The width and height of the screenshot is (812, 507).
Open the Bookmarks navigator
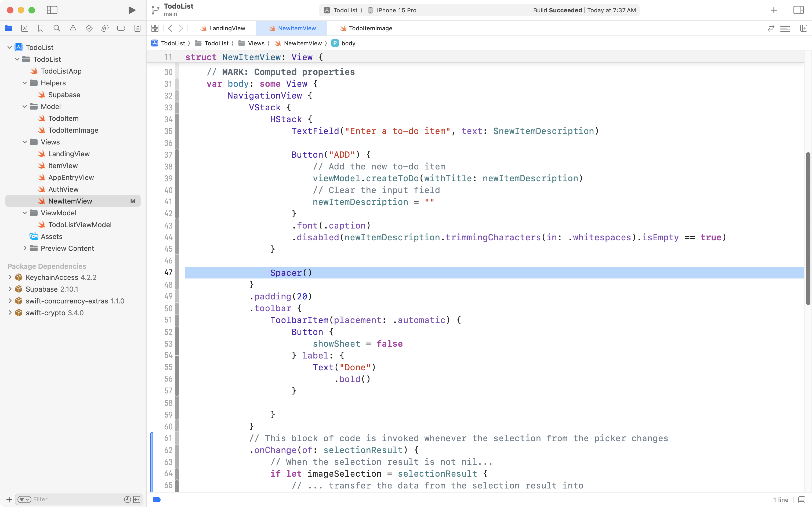tap(41, 28)
